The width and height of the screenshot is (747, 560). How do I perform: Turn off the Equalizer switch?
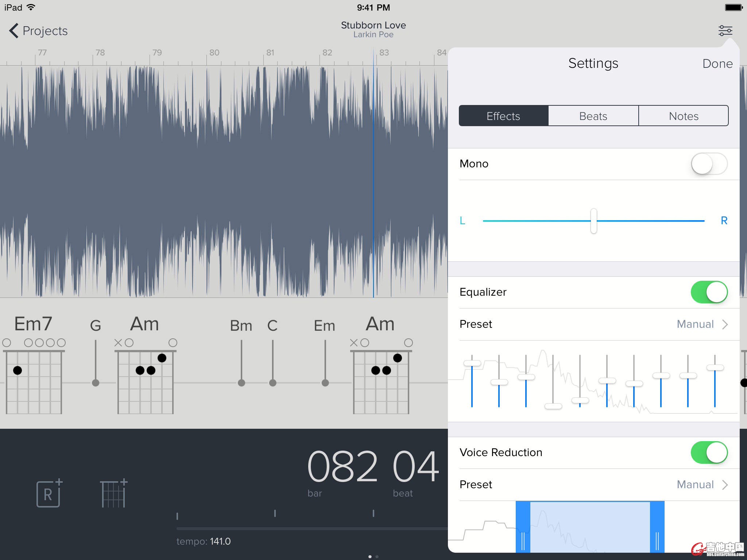(x=709, y=292)
